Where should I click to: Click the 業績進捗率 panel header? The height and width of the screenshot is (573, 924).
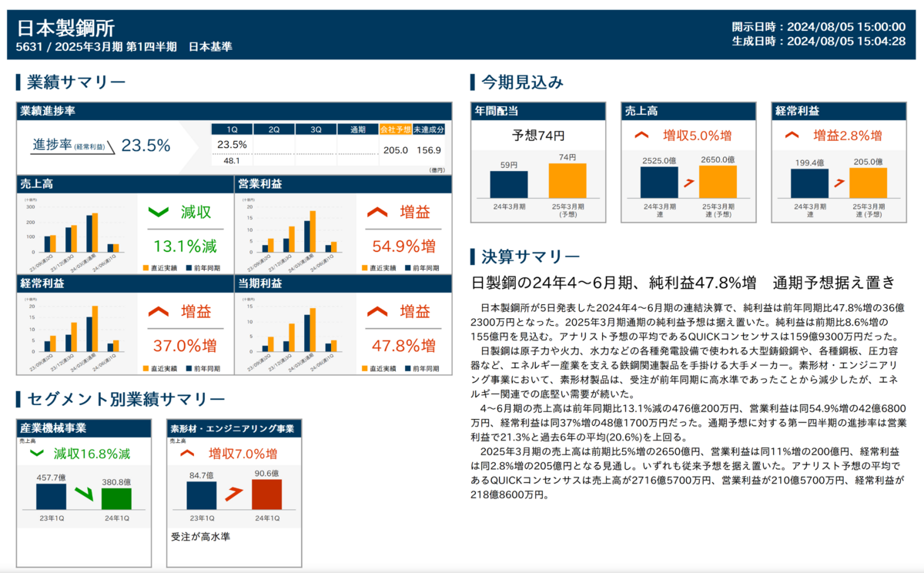coord(234,111)
